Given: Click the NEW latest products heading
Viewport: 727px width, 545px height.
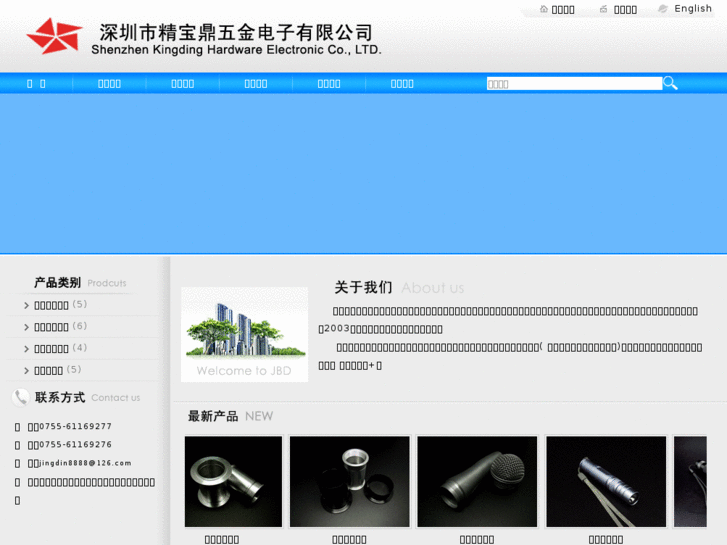Looking at the screenshot, I should [230, 416].
